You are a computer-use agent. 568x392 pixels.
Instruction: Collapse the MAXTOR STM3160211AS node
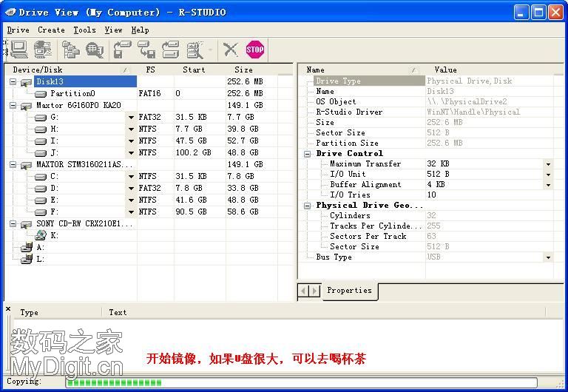(13, 164)
